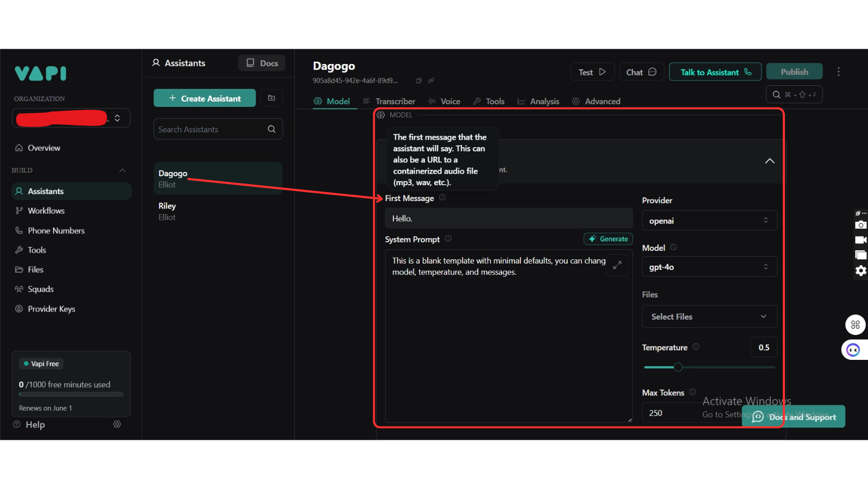Switch to the Transcriber tab
The width and height of the screenshot is (868, 489).
click(x=389, y=101)
